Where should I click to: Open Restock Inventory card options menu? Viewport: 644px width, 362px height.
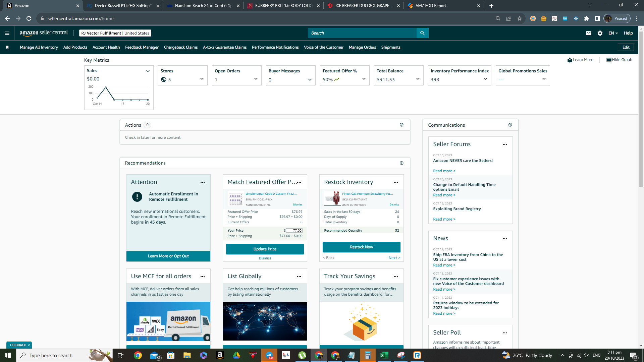click(396, 182)
